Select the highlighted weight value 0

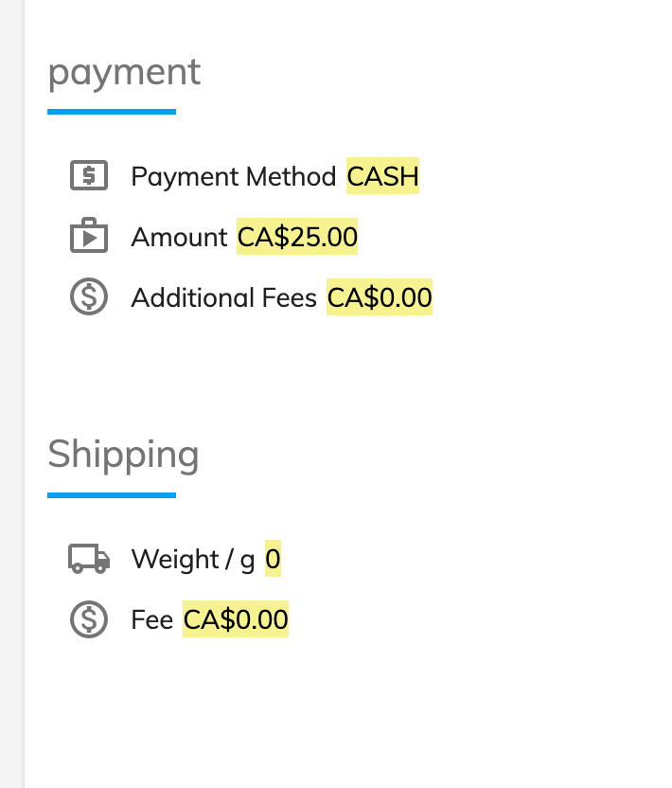273,559
